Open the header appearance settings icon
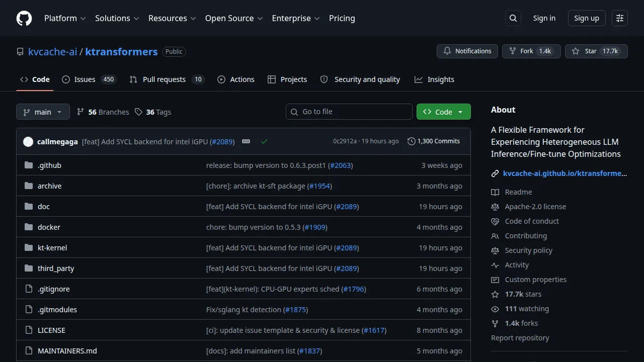This screenshot has height=362, width=644. 620,18
